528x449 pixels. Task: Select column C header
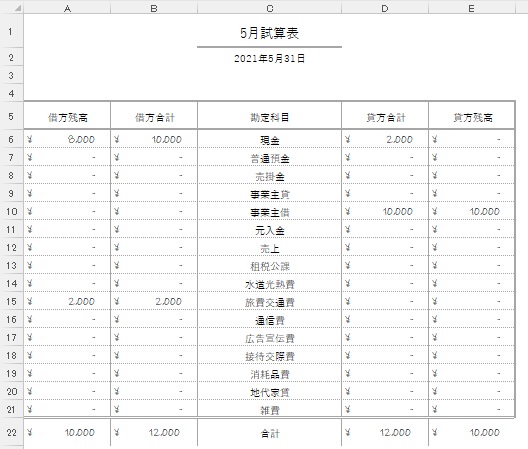click(x=269, y=8)
